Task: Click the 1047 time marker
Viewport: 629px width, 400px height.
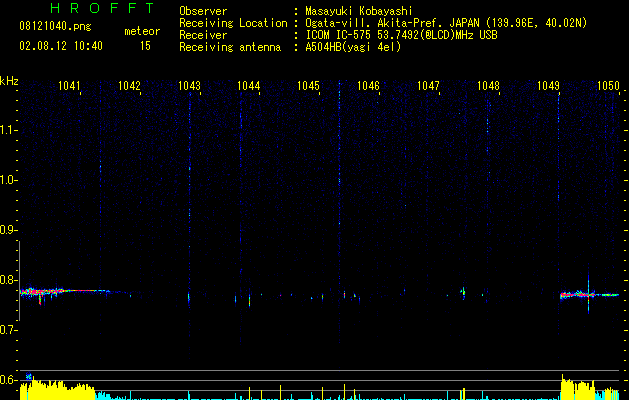Action: [x=428, y=86]
